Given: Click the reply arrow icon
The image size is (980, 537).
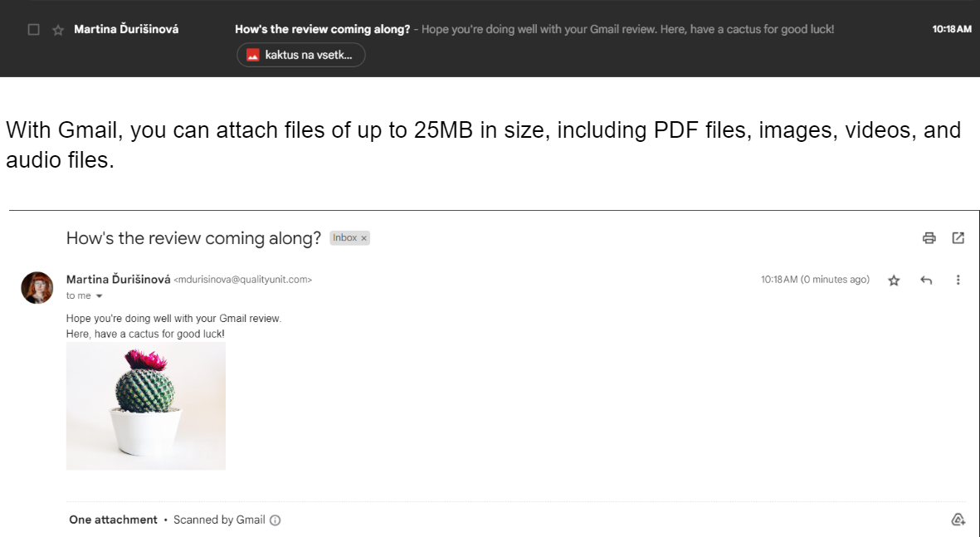Looking at the screenshot, I should click(x=926, y=281).
